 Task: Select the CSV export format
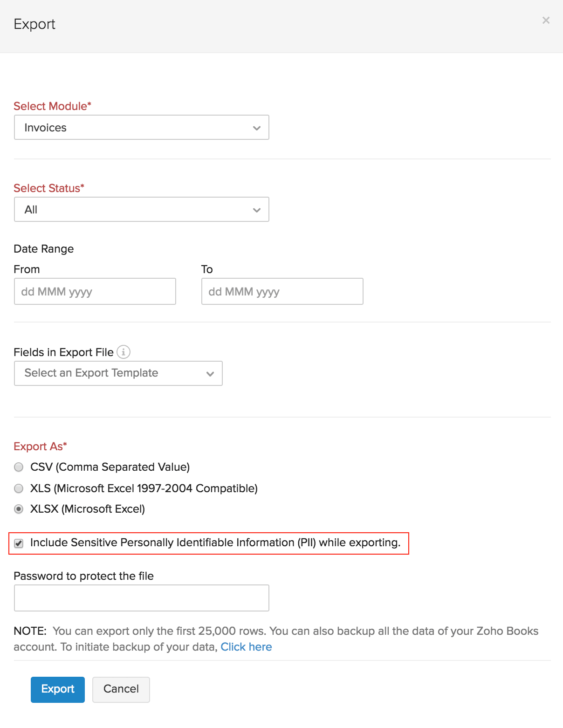(x=19, y=467)
